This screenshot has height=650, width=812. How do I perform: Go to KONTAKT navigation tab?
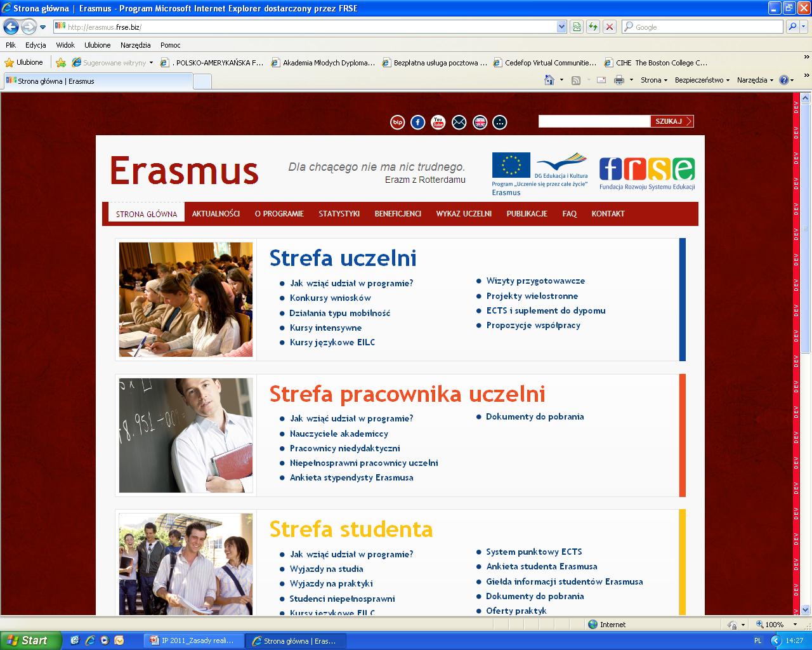coord(608,214)
